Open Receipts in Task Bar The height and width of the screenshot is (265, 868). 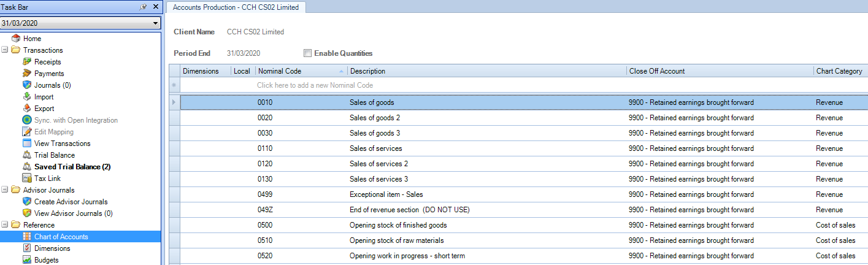tap(48, 62)
